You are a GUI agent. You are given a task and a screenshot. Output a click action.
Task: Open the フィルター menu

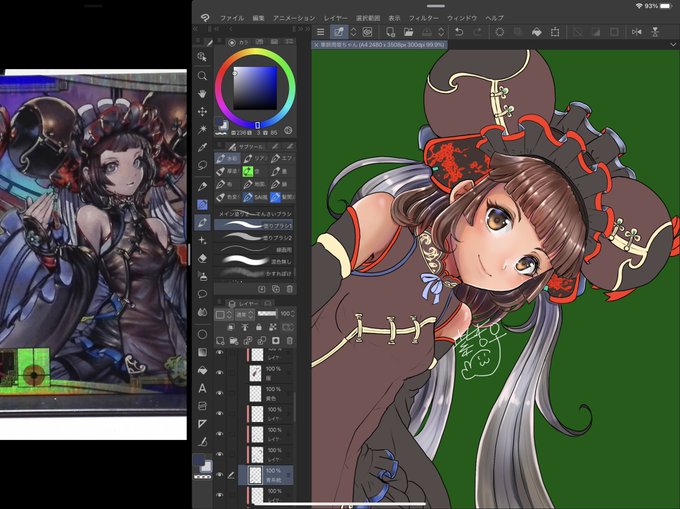[424, 18]
